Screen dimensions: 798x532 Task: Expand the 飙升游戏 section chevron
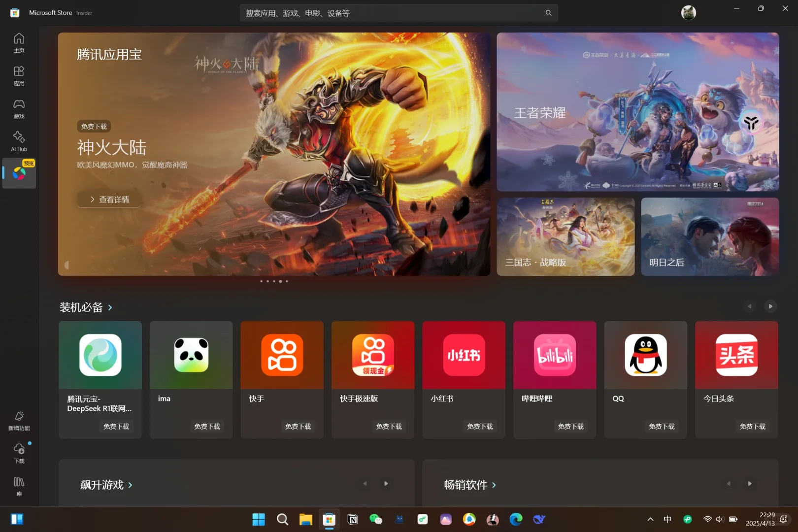[130, 485]
